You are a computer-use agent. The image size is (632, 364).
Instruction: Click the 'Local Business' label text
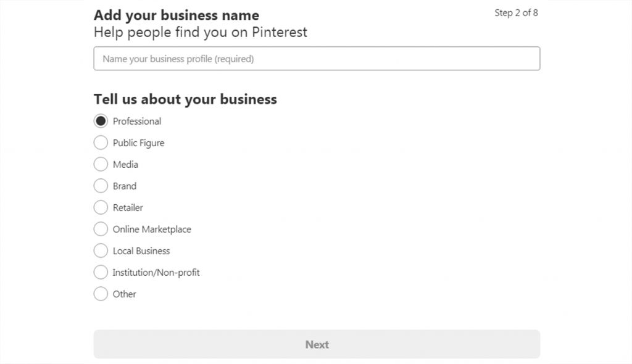click(x=141, y=251)
